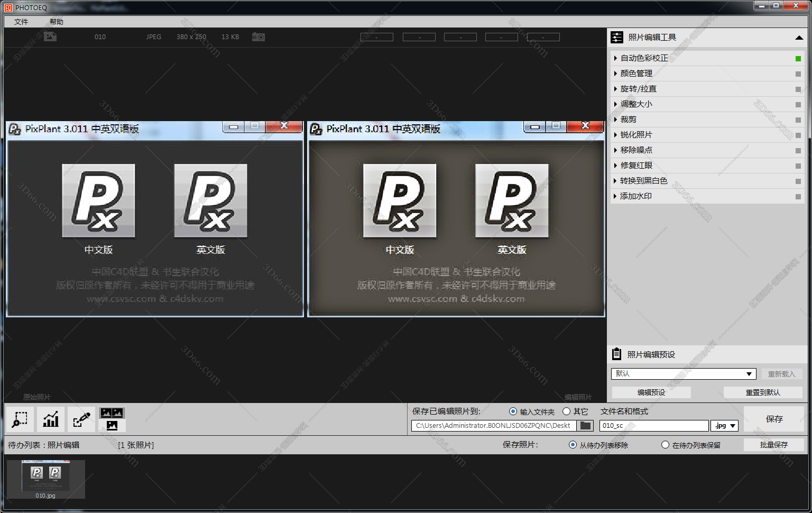The image size is (812, 513).
Task: Click the 照片编辑工具 sliders icon
Action: (x=617, y=38)
